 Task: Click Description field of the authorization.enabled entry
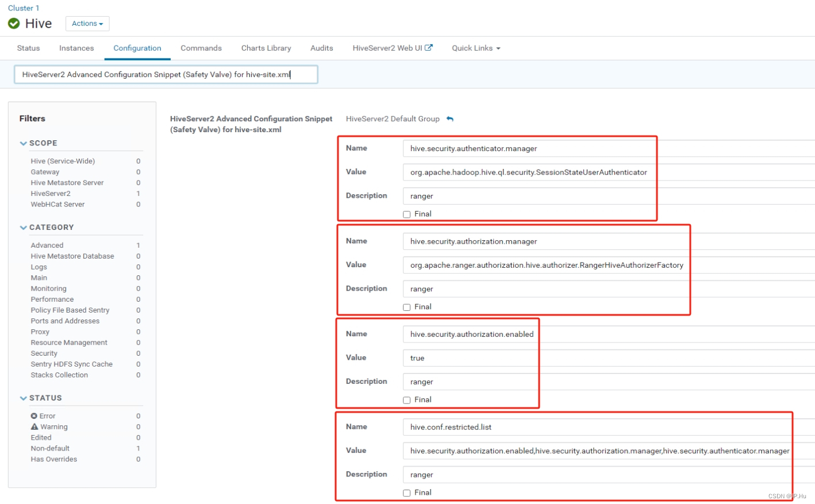point(609,382)
